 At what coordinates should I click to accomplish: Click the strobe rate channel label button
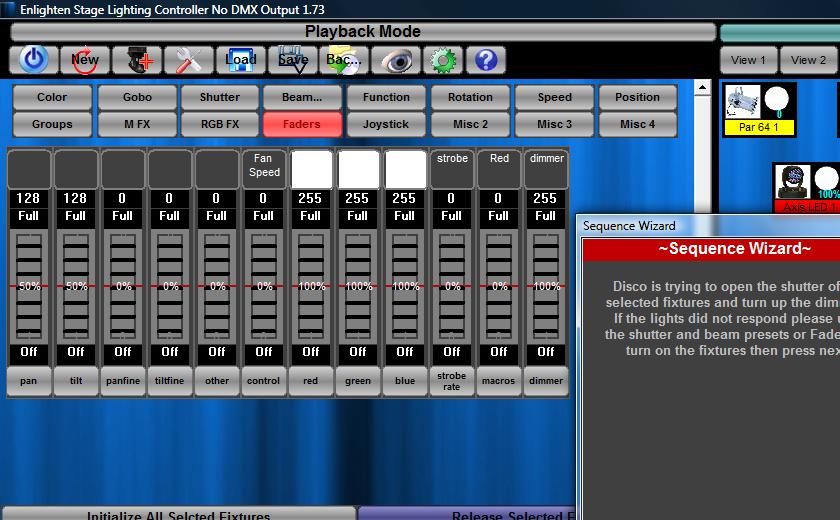tap(451, 381)
